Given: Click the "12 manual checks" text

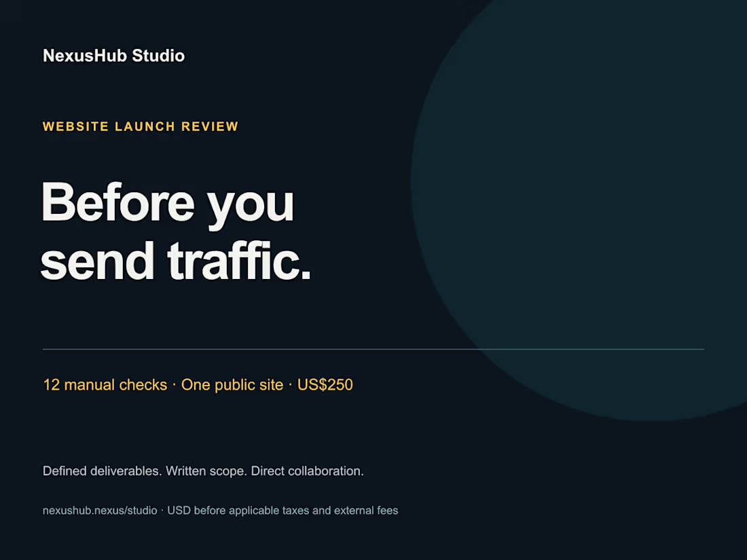Looking at the screenshot, I should [x=105, y=385].
